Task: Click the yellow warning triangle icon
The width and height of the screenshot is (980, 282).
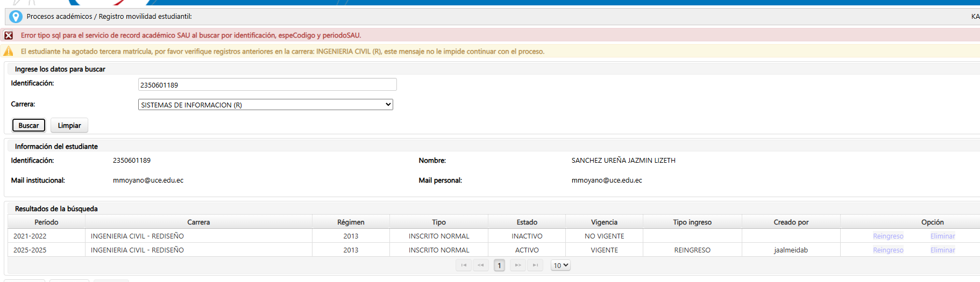Action: tap(9, 52)
